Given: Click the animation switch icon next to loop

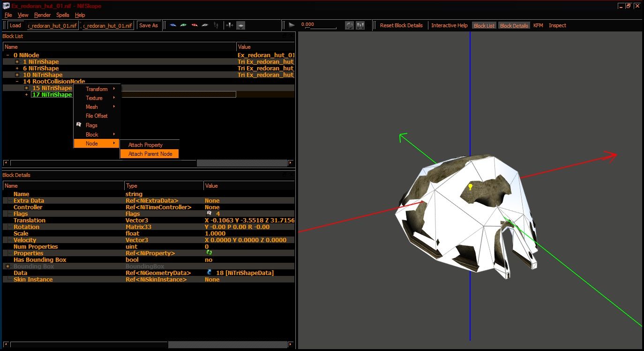Looking at the screenshot, I should [x=360, y=25].
